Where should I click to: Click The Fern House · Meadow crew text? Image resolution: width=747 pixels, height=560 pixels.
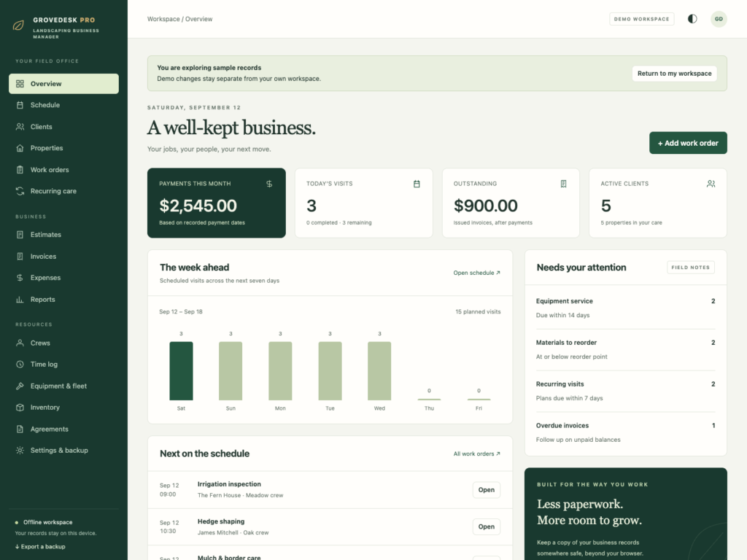[240, 495]
